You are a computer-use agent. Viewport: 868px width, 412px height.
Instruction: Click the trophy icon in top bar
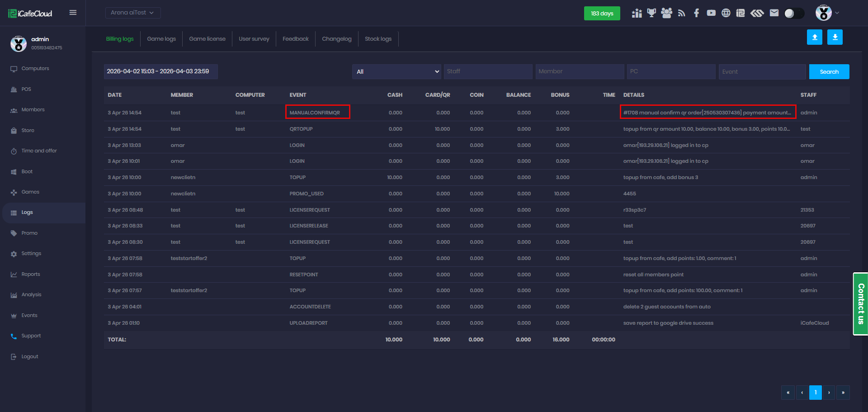[x=651, y=13]
